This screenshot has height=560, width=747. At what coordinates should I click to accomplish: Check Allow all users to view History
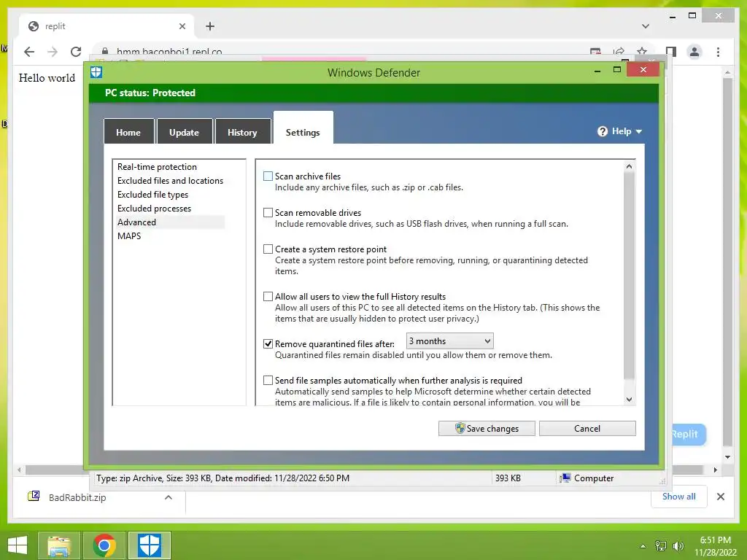click(x=268, y=297)
